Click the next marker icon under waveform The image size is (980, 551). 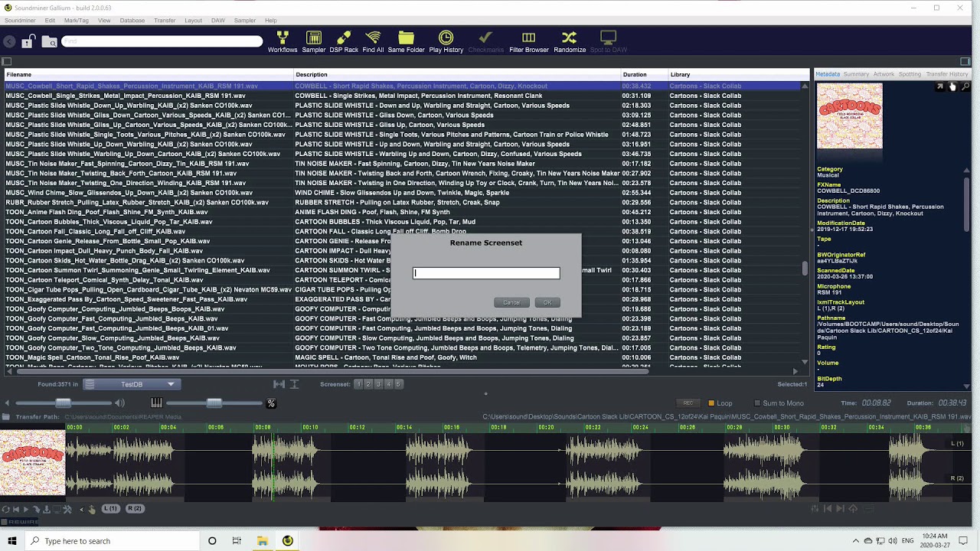click(x=840, y=509)
